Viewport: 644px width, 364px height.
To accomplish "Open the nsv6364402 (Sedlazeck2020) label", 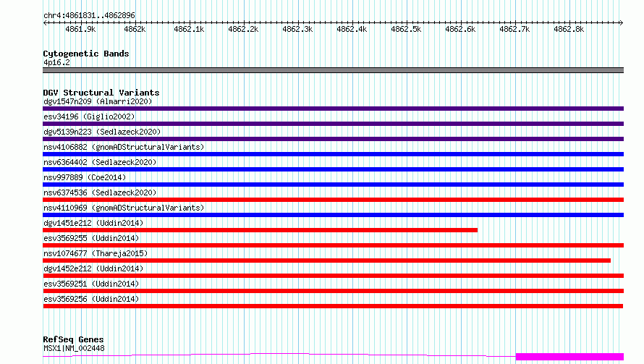I will (x=100, y=162).
